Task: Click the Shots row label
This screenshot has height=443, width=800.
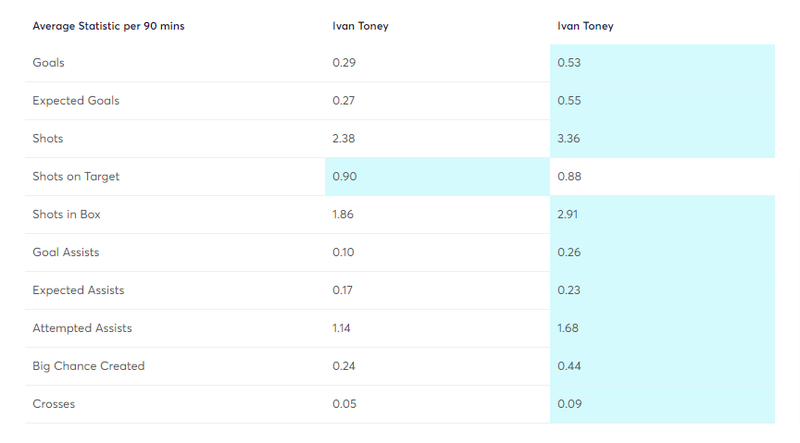Action: pos(48,138)
